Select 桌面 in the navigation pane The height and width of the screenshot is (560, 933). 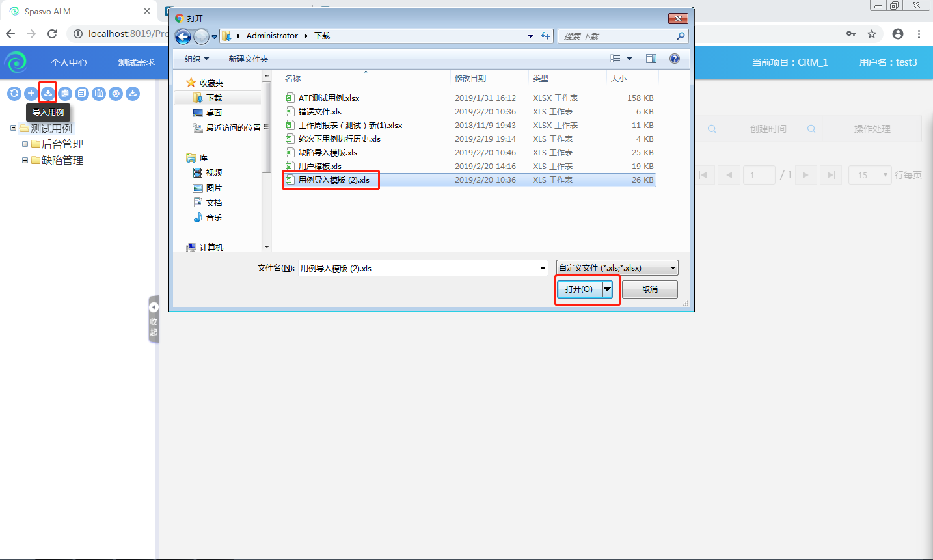213,113
